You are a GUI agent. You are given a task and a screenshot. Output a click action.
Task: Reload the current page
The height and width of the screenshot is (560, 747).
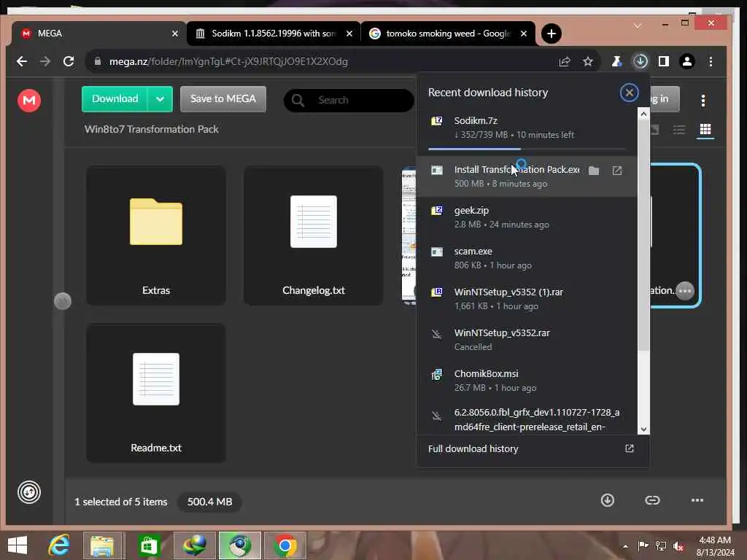69,61
